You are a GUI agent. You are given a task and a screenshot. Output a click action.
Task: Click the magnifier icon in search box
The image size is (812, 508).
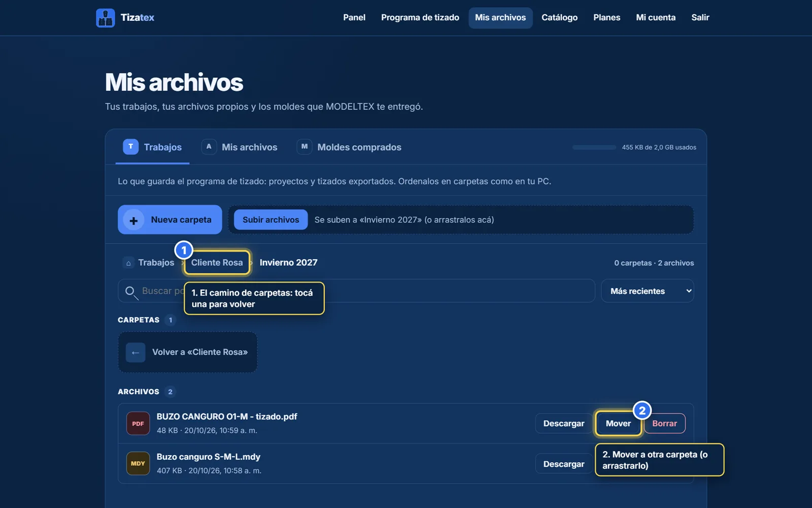[131, 292]
